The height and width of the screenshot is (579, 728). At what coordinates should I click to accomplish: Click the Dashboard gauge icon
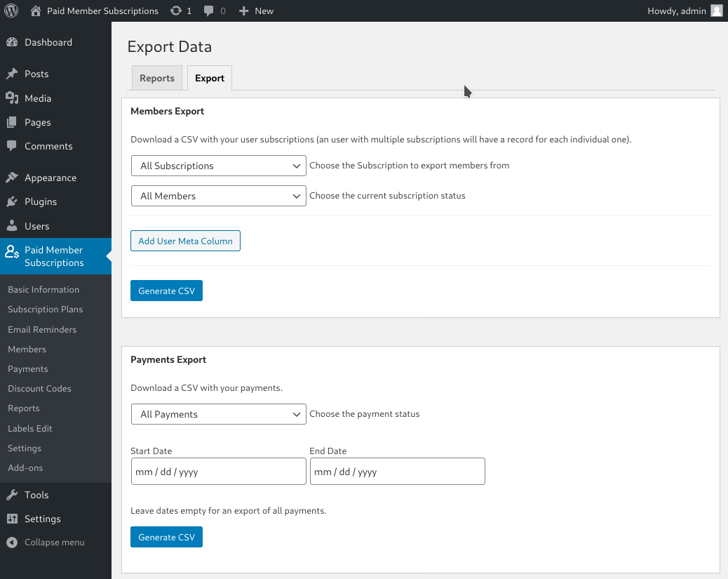[x=12, y=42]
